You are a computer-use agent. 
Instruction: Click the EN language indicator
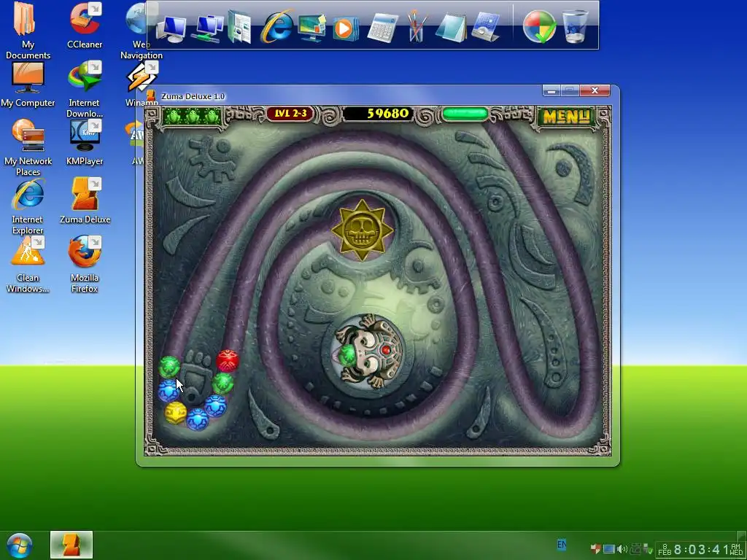coord(562,544)
